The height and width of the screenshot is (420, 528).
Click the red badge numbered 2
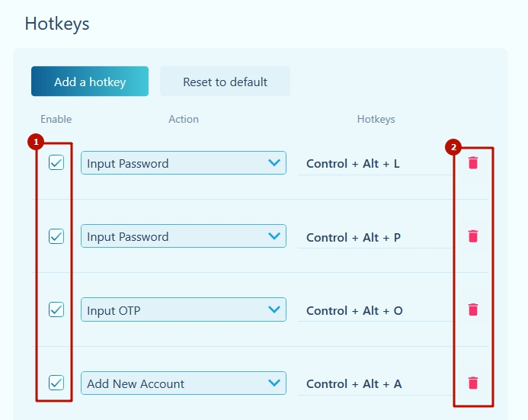[453, 146]
